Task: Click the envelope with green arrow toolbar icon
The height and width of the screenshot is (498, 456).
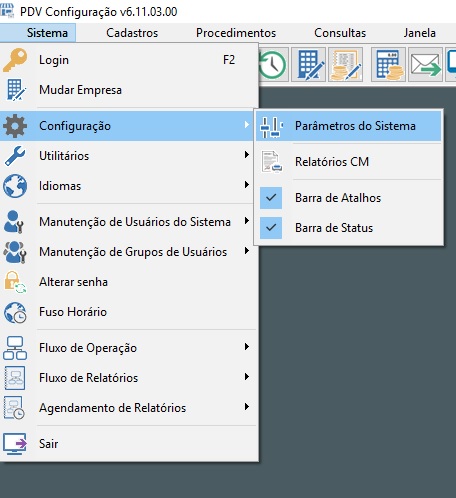Action: point(425,65)
